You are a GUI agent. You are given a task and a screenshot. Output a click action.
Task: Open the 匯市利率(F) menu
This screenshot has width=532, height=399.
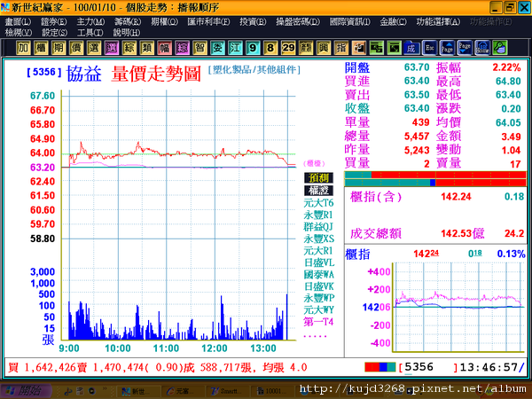(x=208, y=22)
